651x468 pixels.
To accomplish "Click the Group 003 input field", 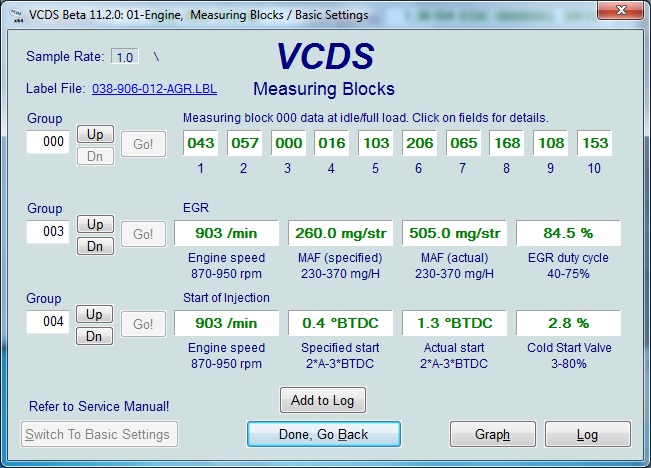I will (48, 232).
